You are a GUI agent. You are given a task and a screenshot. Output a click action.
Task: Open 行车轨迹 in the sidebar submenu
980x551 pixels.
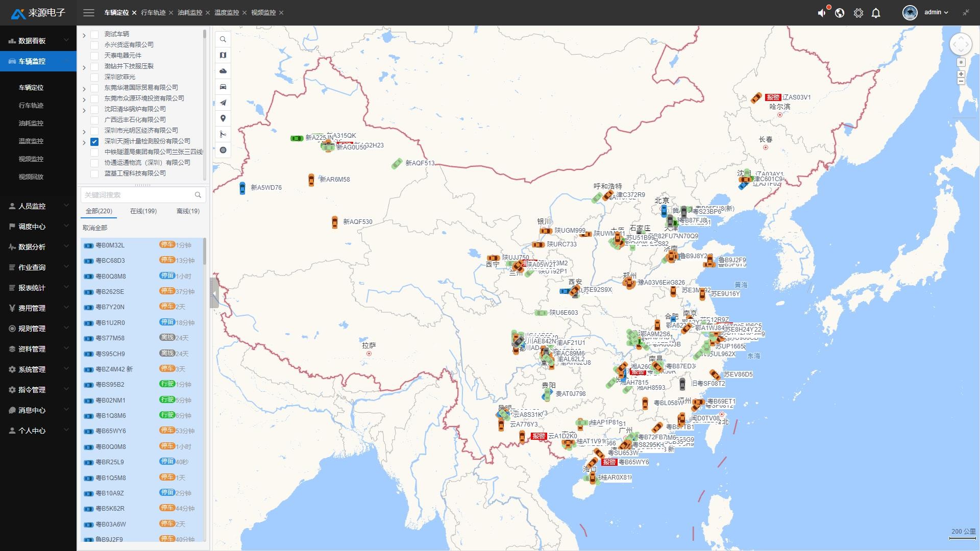[31, 106]
